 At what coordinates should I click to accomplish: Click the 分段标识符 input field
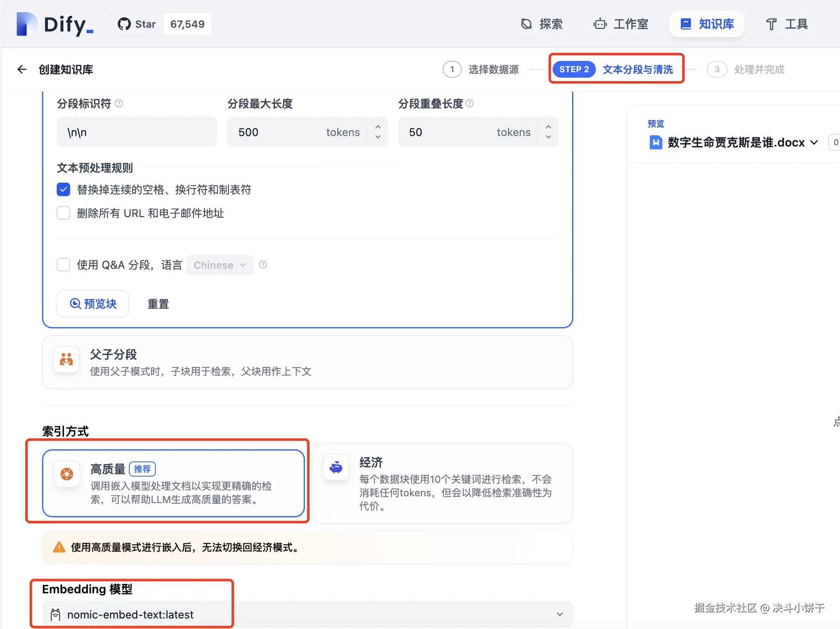pyautogui.click(x=136, y=132)
